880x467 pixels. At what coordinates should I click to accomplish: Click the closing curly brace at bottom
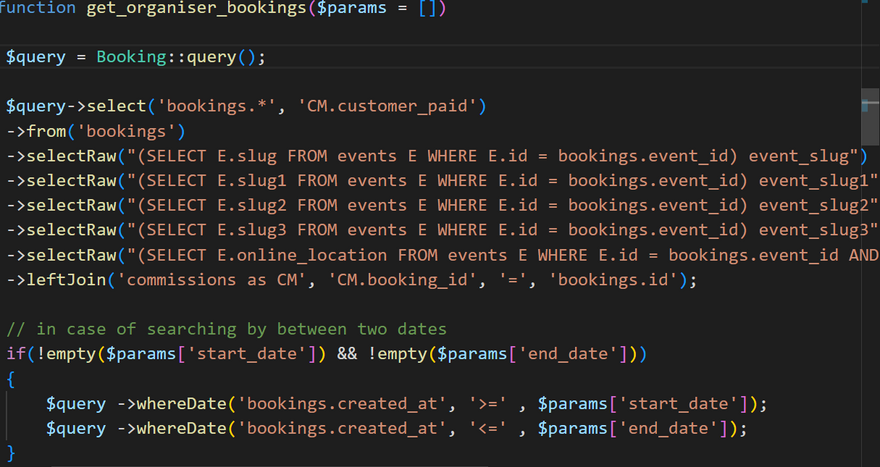click(x=10, y=453)
